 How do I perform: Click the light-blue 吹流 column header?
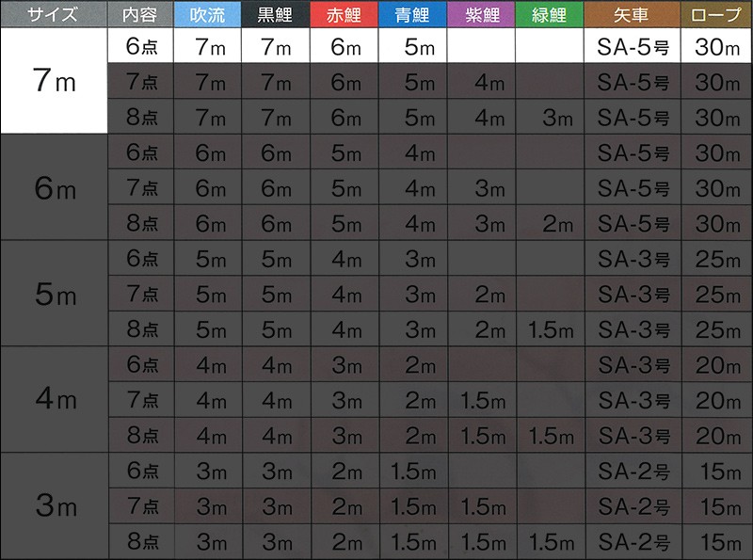[207, 14]
